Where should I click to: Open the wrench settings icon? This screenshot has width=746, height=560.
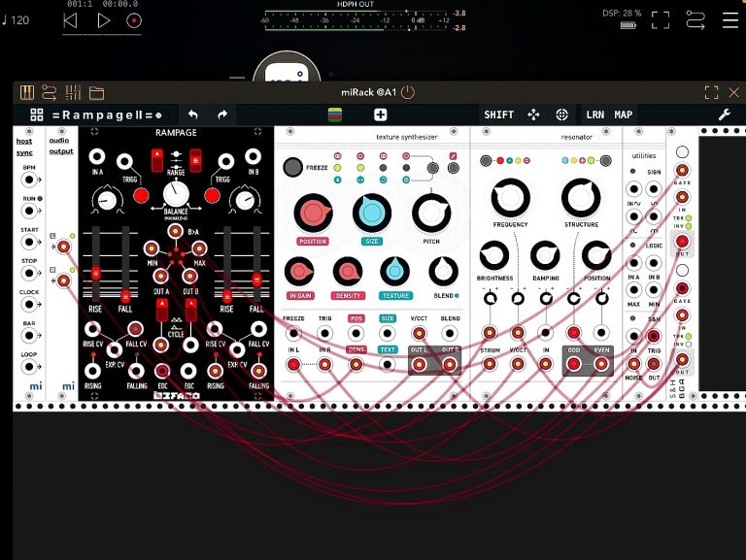[x=724, y=115]
